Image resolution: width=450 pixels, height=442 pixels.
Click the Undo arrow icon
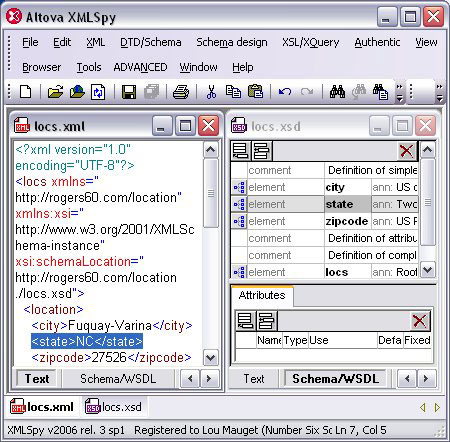(285, 92)
